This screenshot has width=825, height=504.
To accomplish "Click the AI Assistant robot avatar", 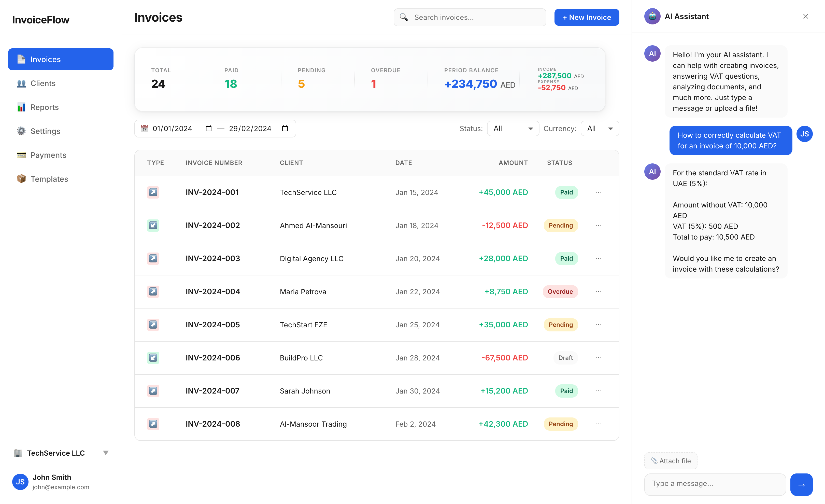I will (652, 16).
